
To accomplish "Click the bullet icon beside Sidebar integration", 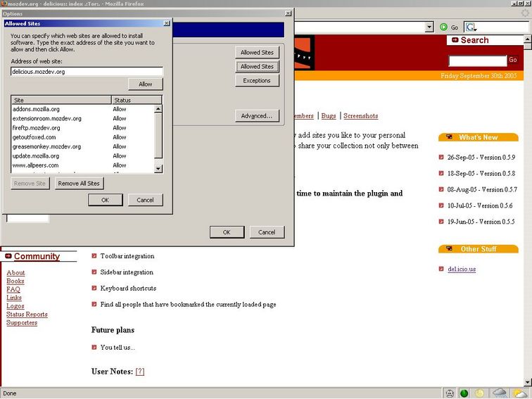I will [94, 272].
